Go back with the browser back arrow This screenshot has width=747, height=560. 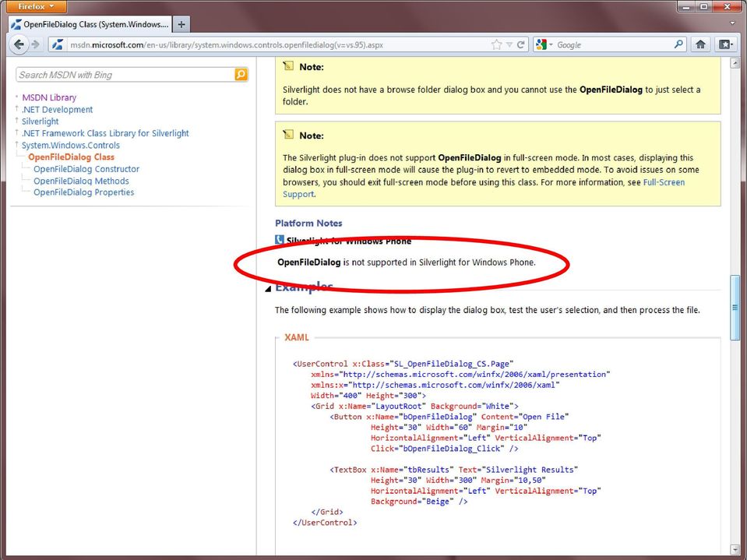click(x=19, y=44)
